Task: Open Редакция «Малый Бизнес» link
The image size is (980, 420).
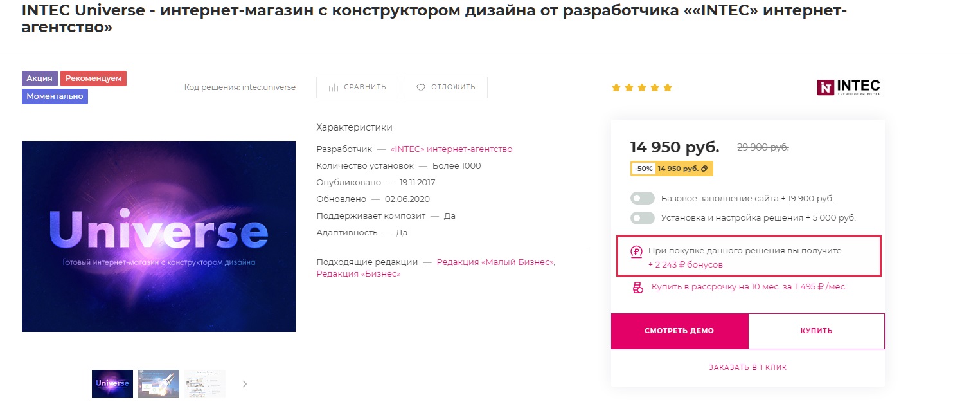Action: pyautogui.click(x=495, y=262)
